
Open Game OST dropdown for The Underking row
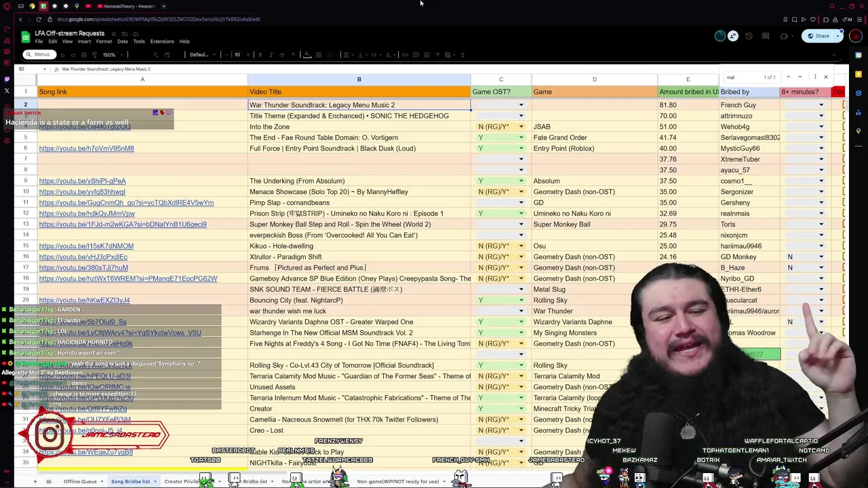click(521, 181)
